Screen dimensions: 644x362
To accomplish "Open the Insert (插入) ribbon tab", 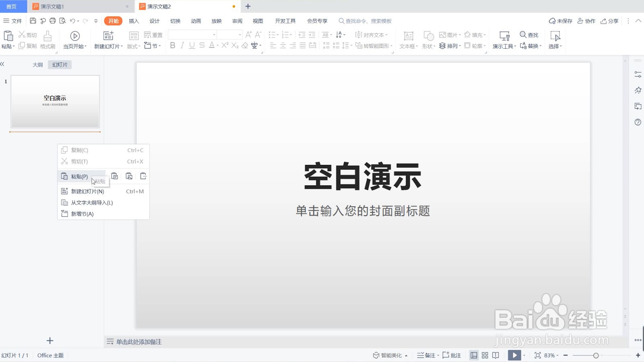I will 134,21.
